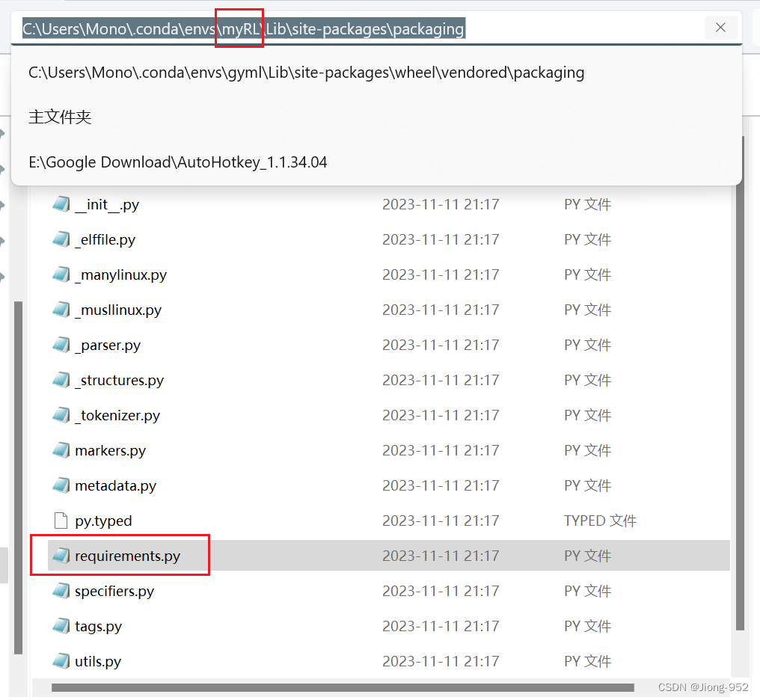
Task: Click the markers.py file icon
Action: 61,450
